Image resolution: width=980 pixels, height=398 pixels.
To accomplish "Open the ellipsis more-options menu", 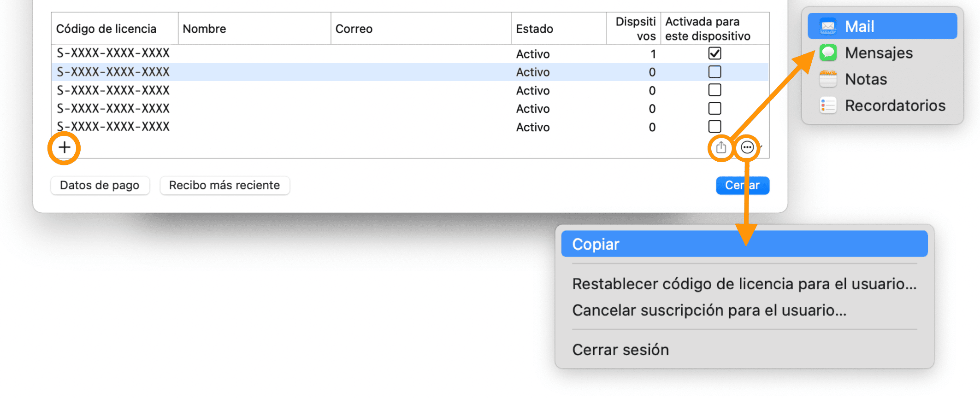I will point(747,148).
